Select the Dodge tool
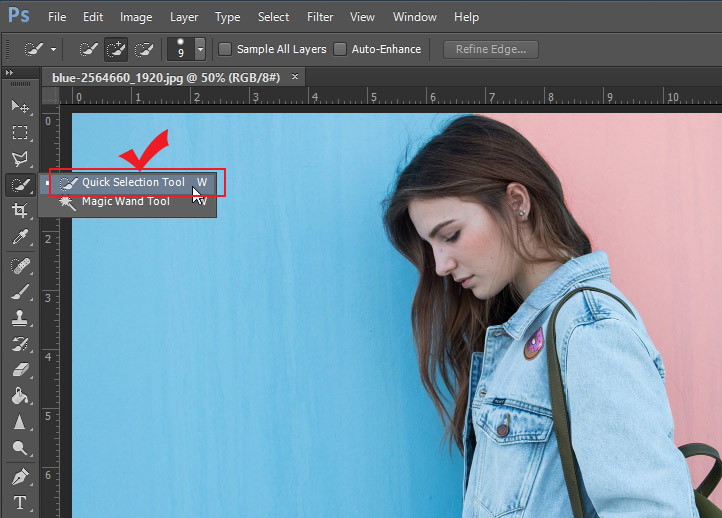Viewport: 722px width, 518px height. (20, 448)
